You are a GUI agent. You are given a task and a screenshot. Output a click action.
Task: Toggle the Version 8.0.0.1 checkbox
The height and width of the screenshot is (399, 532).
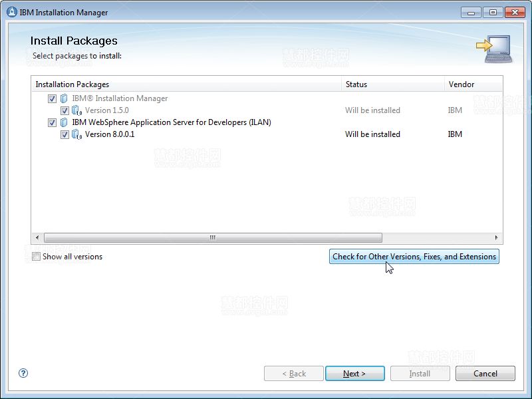pos(65,135)
